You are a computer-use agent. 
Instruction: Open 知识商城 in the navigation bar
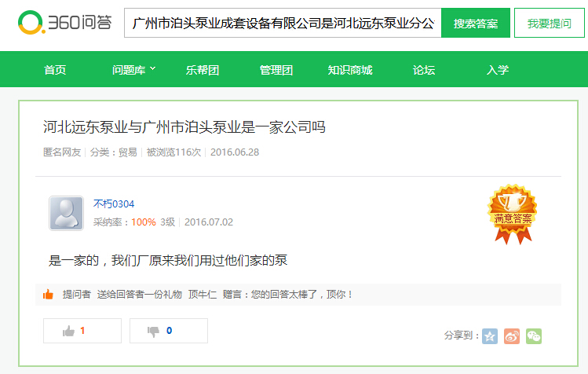coord(350,70)
